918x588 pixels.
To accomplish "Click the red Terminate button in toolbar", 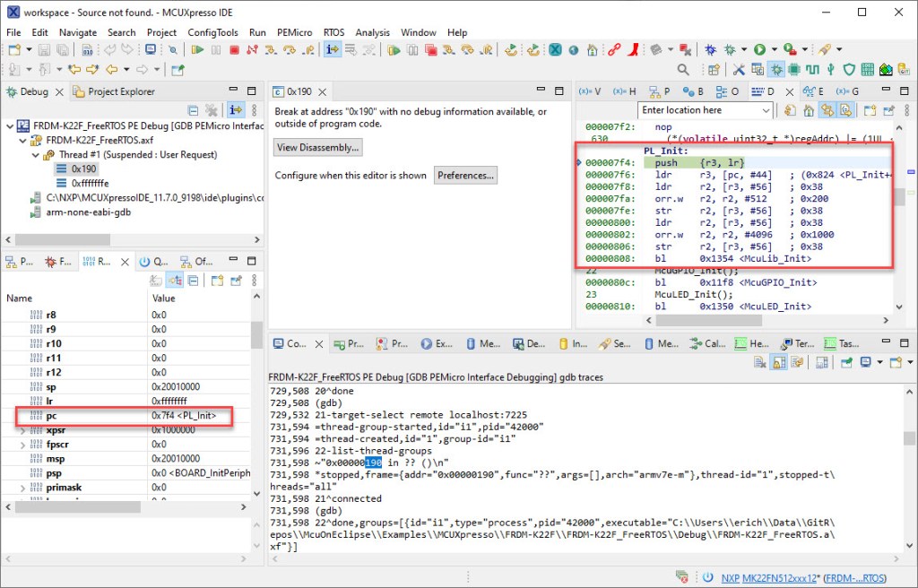I will pyautogui.click(x=234, y=50).
